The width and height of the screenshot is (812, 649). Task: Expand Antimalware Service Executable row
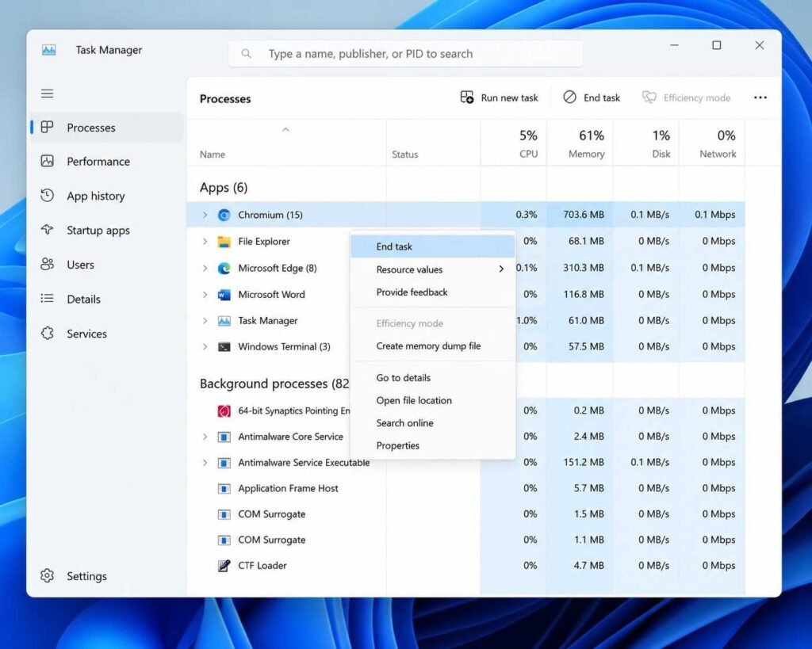pyautogui.click(x=205, y=463)
